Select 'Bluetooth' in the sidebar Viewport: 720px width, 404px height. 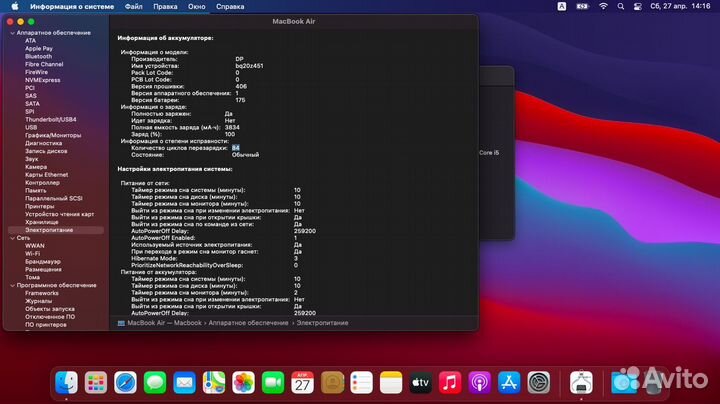39,56
